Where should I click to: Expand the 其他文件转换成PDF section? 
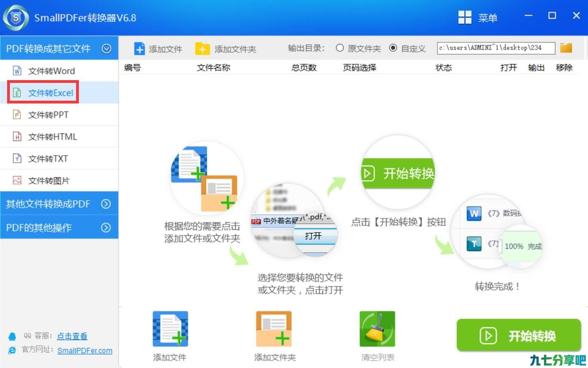click(x=106, y=204)
